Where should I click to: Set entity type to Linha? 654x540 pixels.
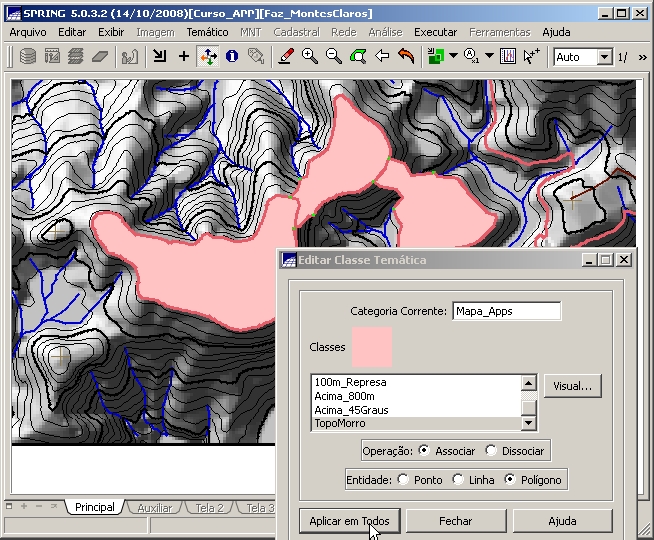pos(459,480)
